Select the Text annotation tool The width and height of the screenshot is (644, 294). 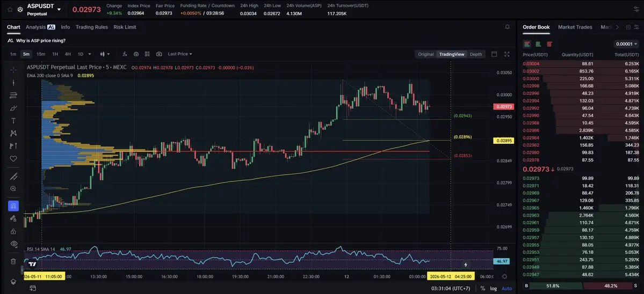[x=13, y=121]
